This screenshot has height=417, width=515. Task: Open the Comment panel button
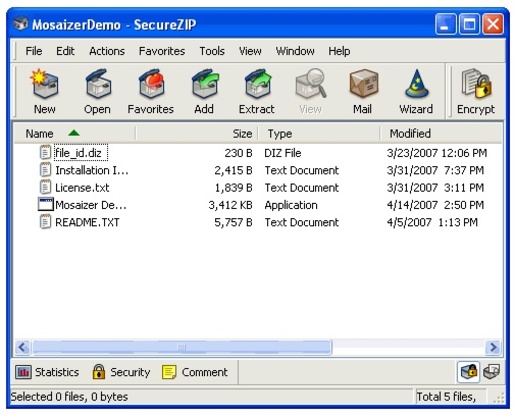pos(195,372)
